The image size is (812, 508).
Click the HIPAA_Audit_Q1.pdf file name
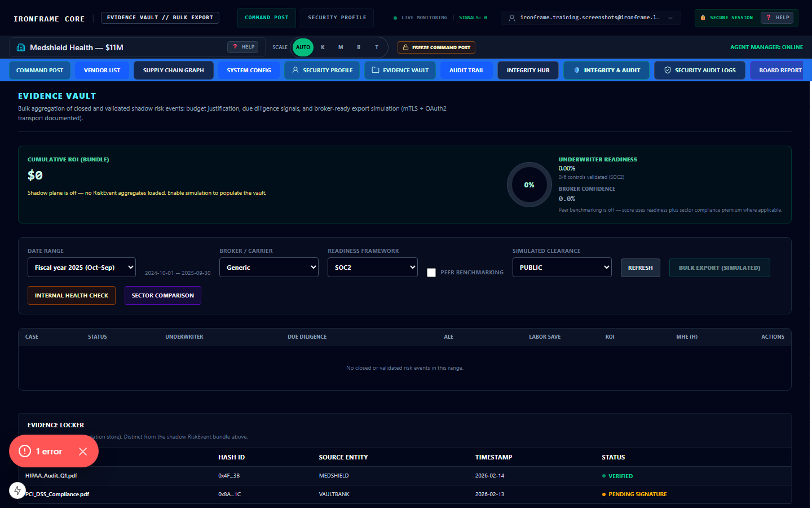pos(51,476)
